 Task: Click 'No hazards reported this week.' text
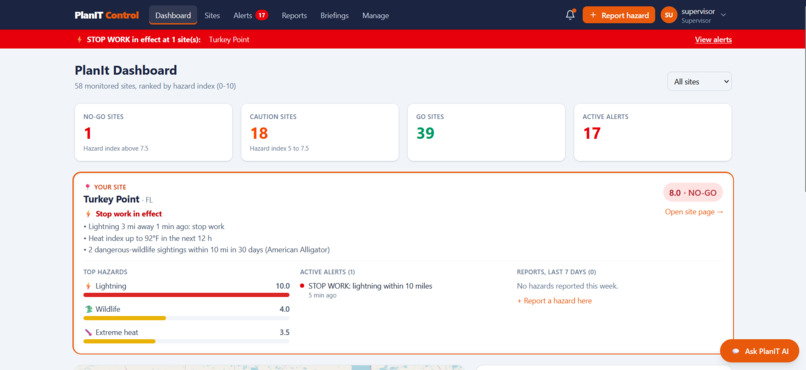pyautogui.click(x=567, y=286)
